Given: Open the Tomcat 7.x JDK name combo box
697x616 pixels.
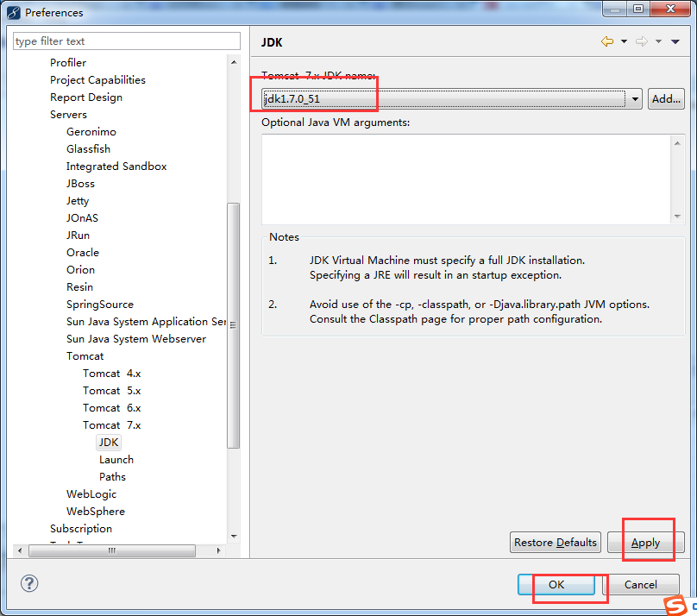Looking at the screenshot, I should pos(452,98).
